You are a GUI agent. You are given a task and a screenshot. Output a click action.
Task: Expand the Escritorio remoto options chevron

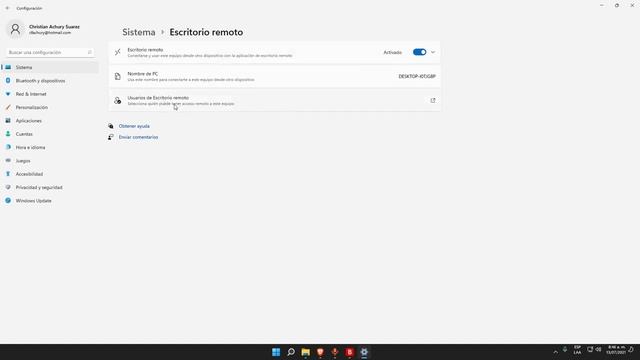click(433, 52)
